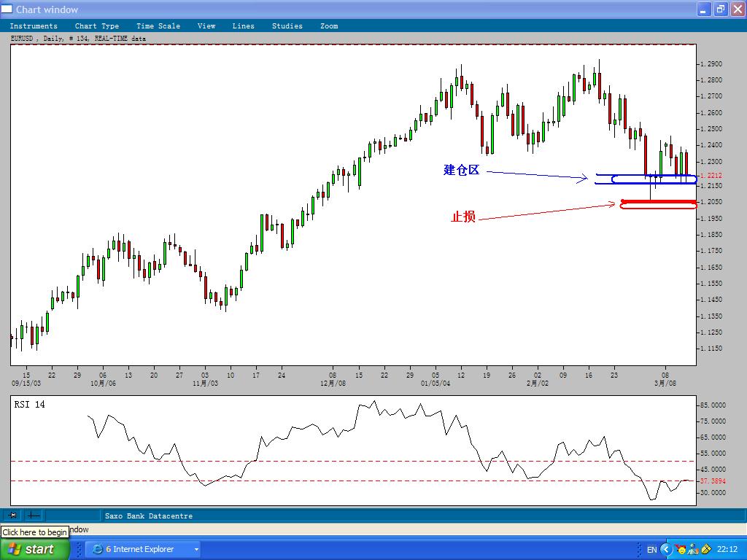Click the 22:12 taskbar clock
Viewport: 747px width, 560px height.
(x=727, y=550)
